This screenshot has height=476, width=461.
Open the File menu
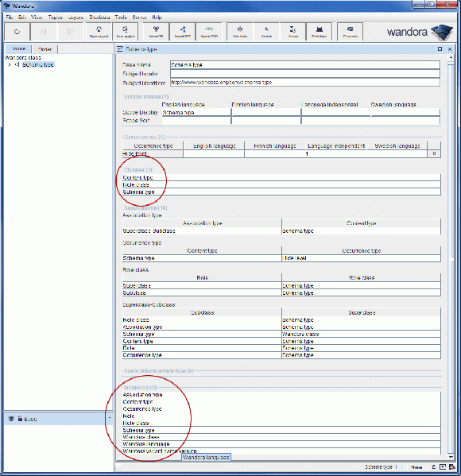point(9,17)
